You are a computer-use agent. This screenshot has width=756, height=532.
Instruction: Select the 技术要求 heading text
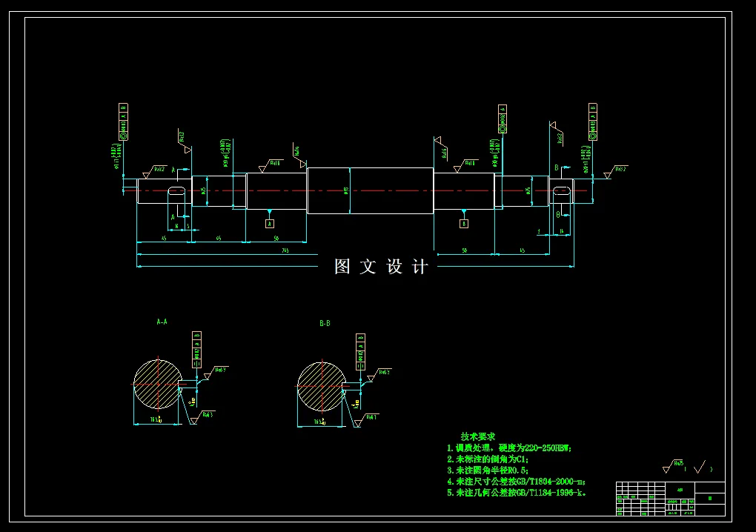tap(477, 436)
